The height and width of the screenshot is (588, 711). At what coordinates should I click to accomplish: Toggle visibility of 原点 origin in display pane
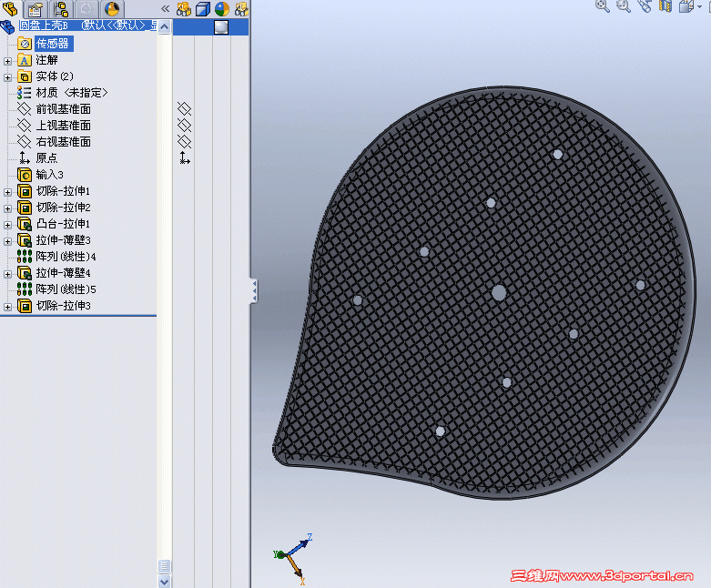(184, 157)
